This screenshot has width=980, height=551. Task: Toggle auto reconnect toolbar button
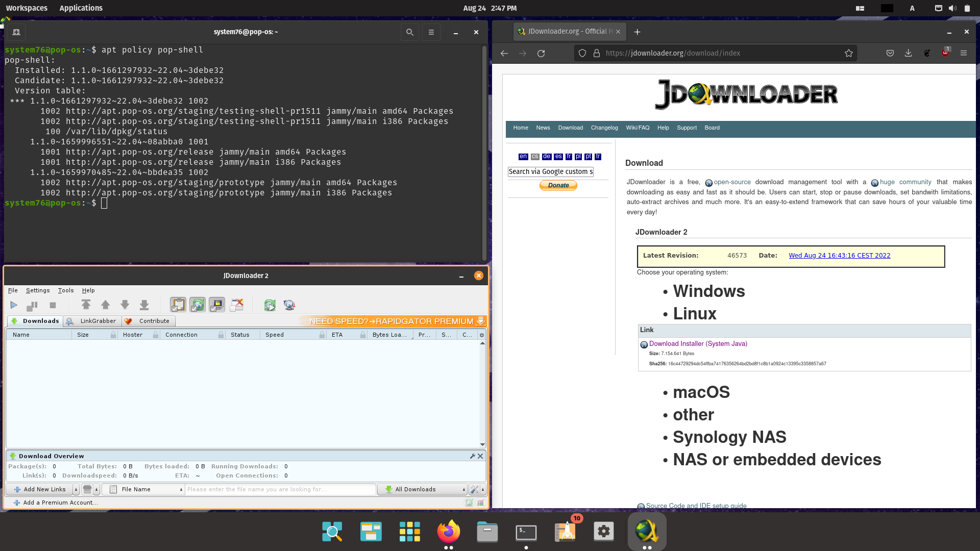pos(198,305)
